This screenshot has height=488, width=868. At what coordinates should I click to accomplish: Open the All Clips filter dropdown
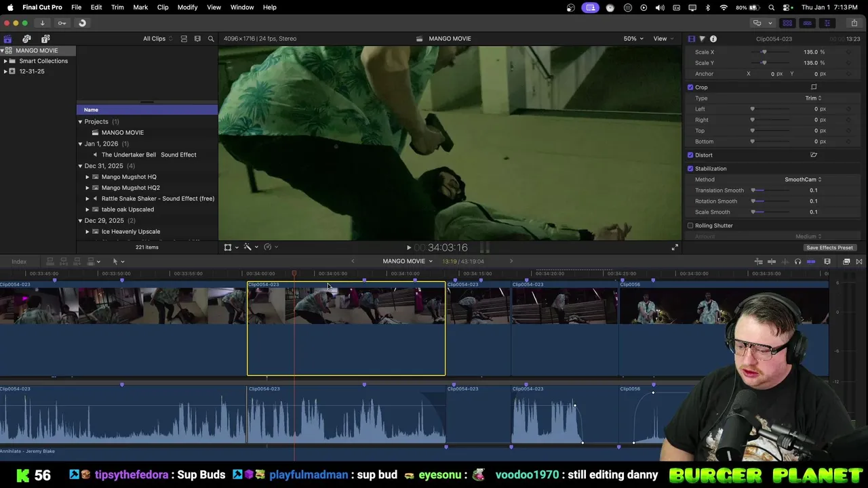tap(157, 39)
